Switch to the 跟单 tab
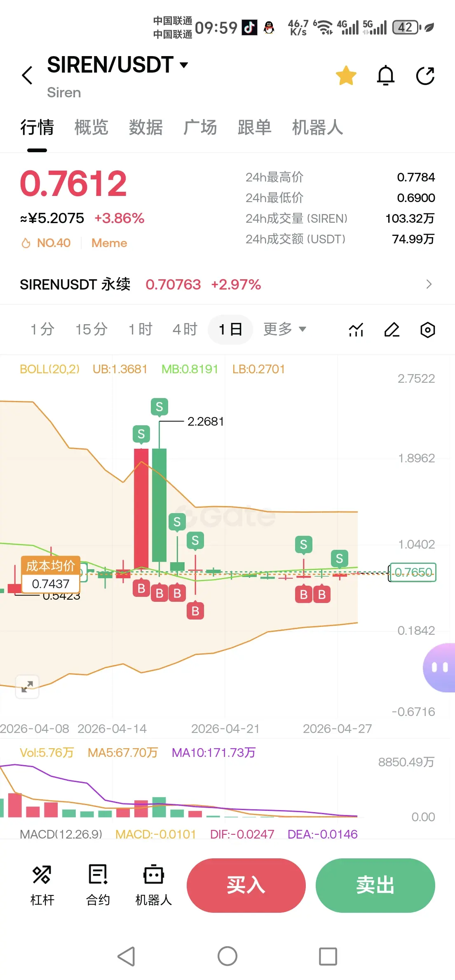455x980 pixels. point(254,127)
